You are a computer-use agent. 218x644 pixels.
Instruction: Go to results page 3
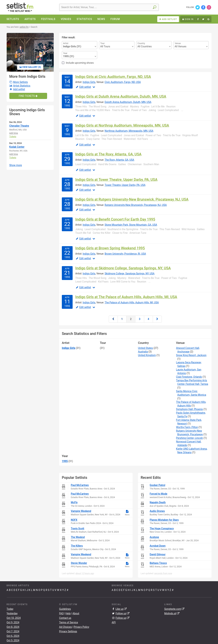coord(140,319)
